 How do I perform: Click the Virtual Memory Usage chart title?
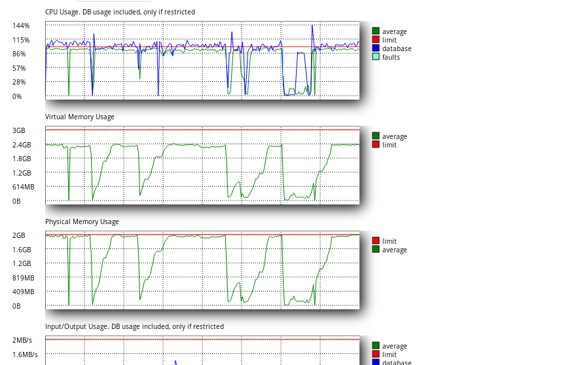click(x=79, y=117)
